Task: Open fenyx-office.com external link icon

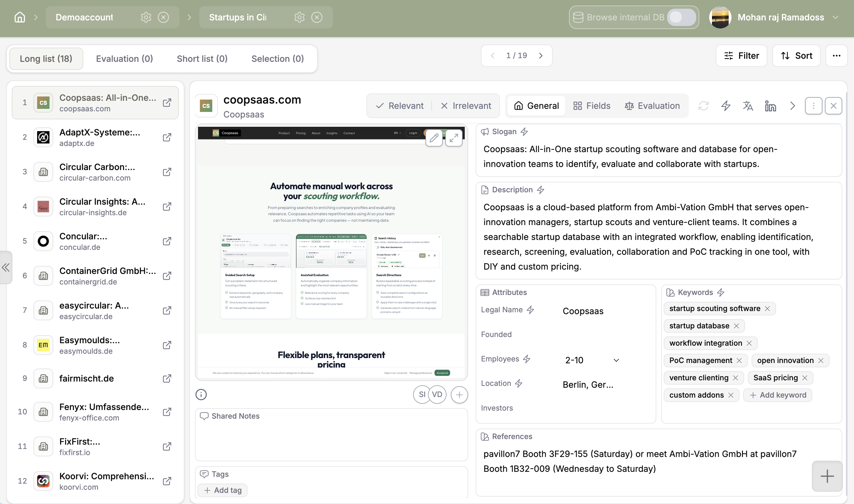Action: pyautogui.click(x=167, y=412)
